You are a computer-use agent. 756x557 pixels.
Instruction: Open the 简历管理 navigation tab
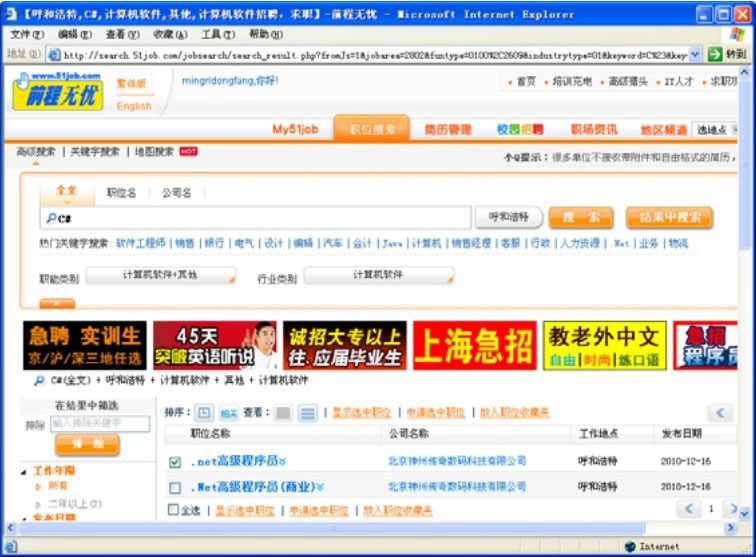447,130
